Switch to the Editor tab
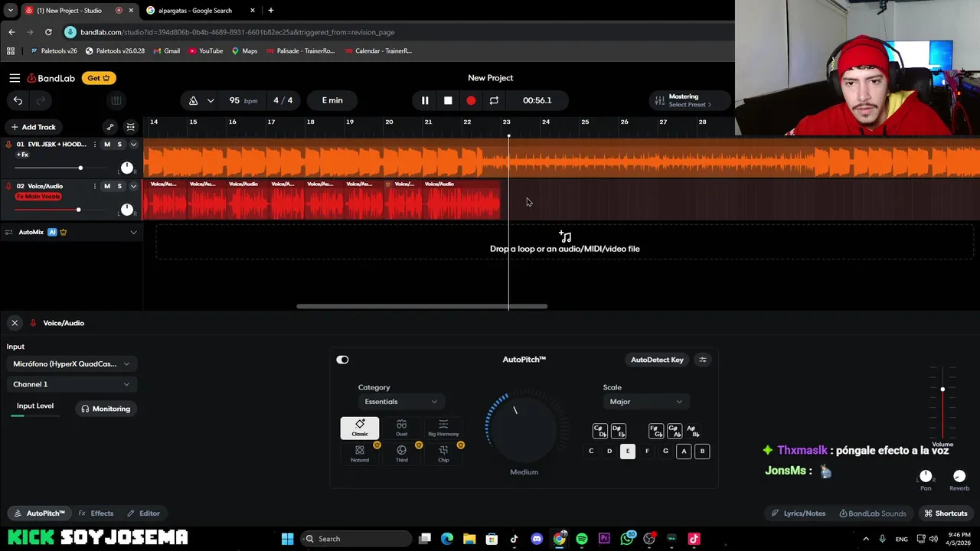The image size is (980, 551). click(x=143, y=514)
